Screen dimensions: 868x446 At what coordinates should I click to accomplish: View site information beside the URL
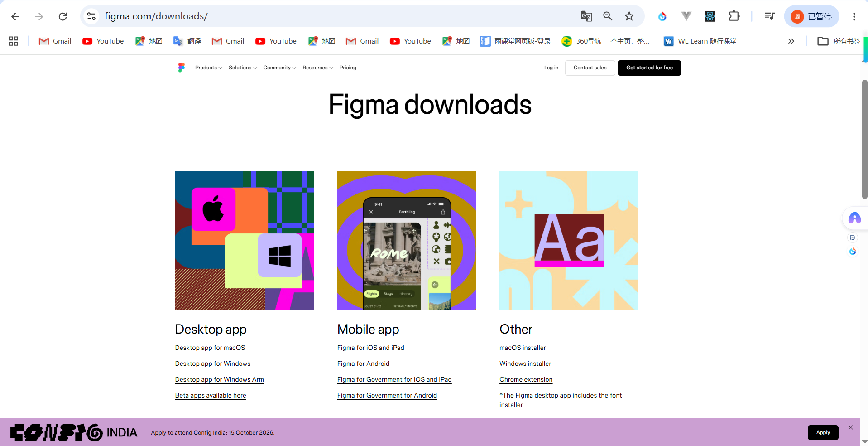91,16
